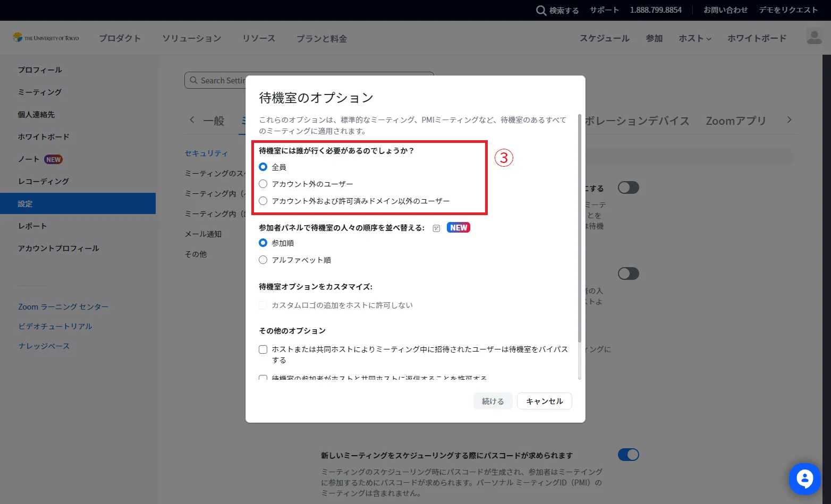
Task: Click the info icon beside 参加者パネル sort label
Action: click(x=436, y=228)
